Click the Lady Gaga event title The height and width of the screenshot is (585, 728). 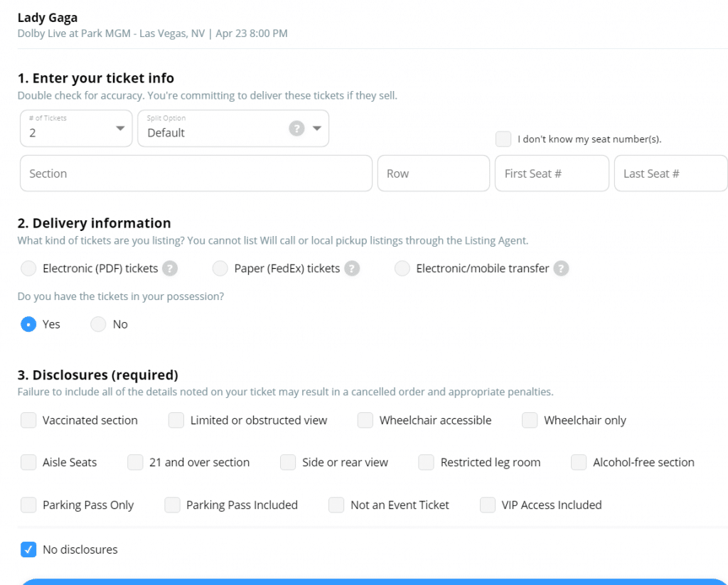click(48, 18)
